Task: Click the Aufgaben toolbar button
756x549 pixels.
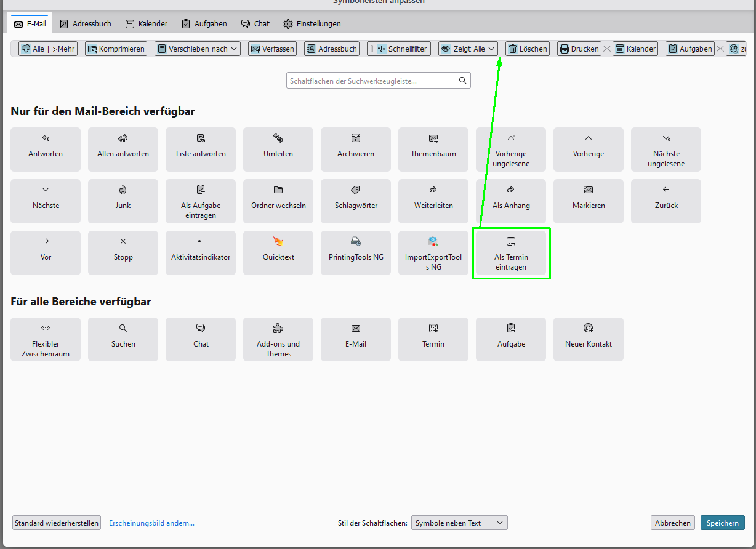Action: [690, 49]
